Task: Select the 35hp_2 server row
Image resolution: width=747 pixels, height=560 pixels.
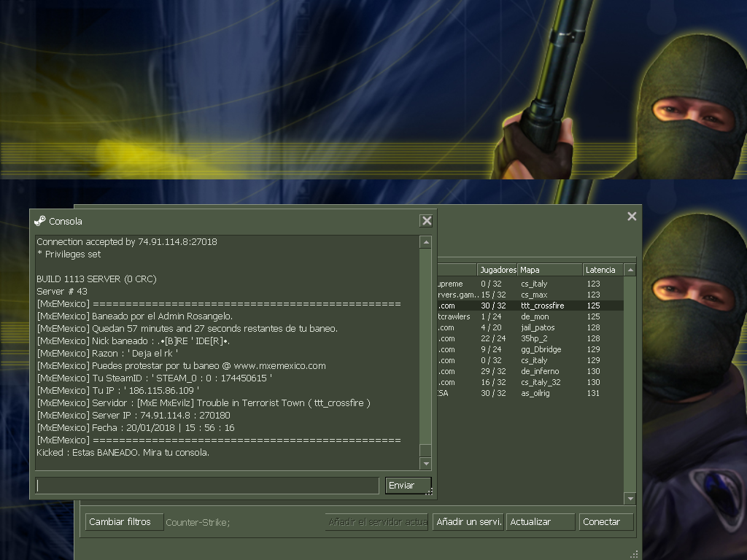Action: pyautogui.click(x=530, y=338)
